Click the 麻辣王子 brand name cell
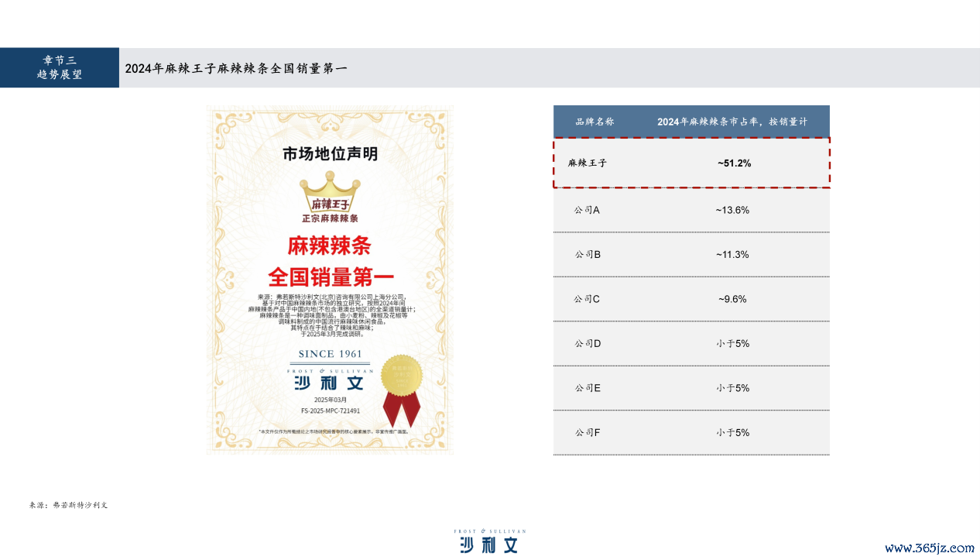Screen dimensions: 980x560 (x=588, y=163)
